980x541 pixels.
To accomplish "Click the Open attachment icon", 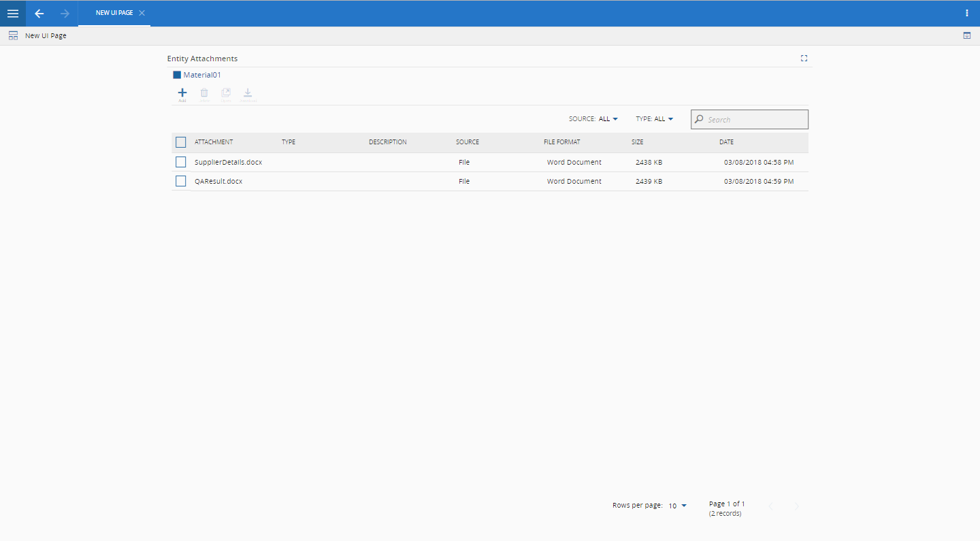I will pyautogui.click(x=226, y=94).
